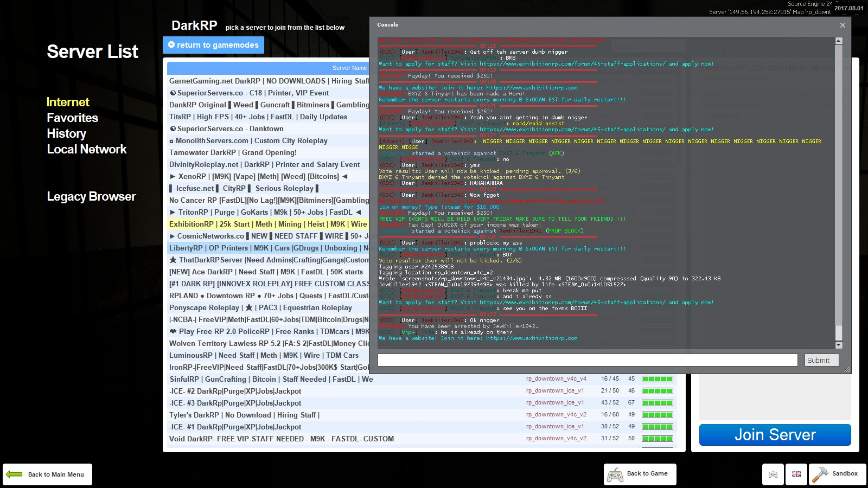This screenshot has width=868, height=488.
Task: Click the ping bar in the -ICE- #1 row
Action: pyautogui.click(x=658, y=427)
